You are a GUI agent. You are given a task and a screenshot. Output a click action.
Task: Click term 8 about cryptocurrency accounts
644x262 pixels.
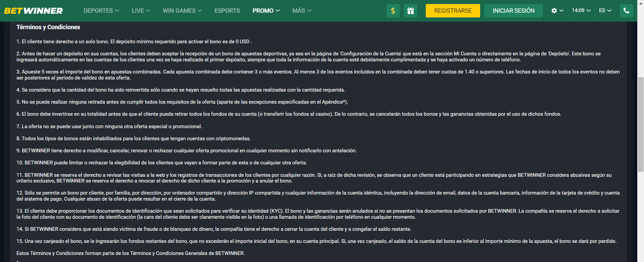[134, 139]
